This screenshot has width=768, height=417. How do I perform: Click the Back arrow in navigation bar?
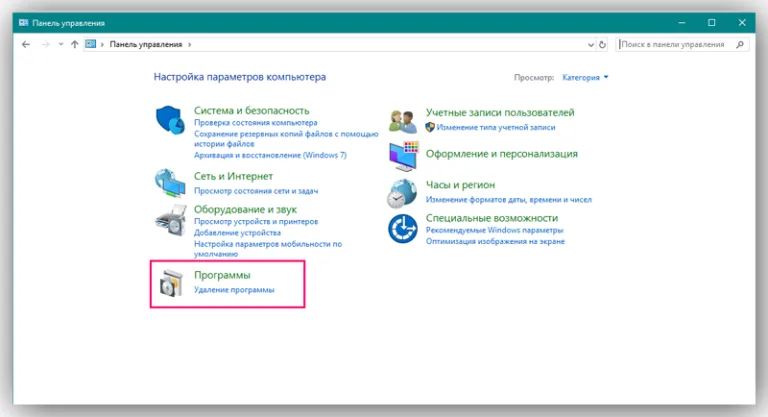(26, 45)
